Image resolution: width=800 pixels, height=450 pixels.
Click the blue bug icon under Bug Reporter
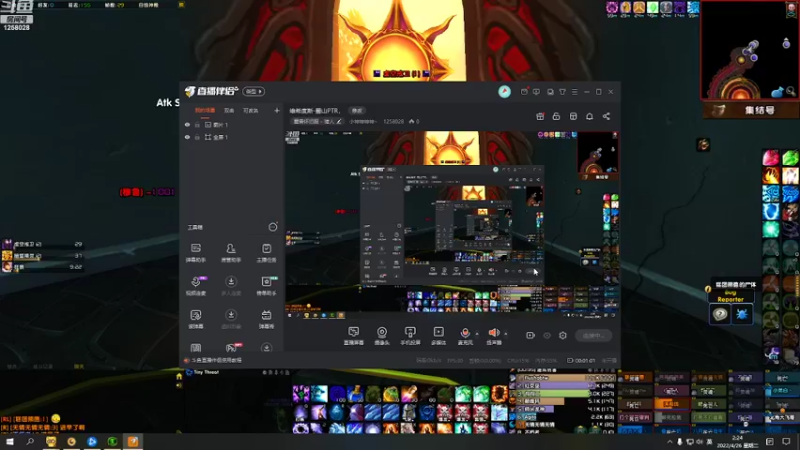[x=741, y=314]
